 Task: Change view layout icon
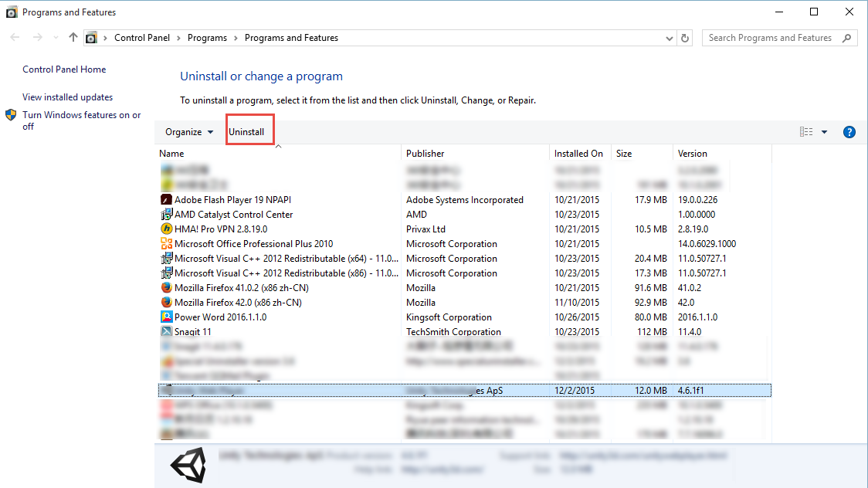coord(806,132)
